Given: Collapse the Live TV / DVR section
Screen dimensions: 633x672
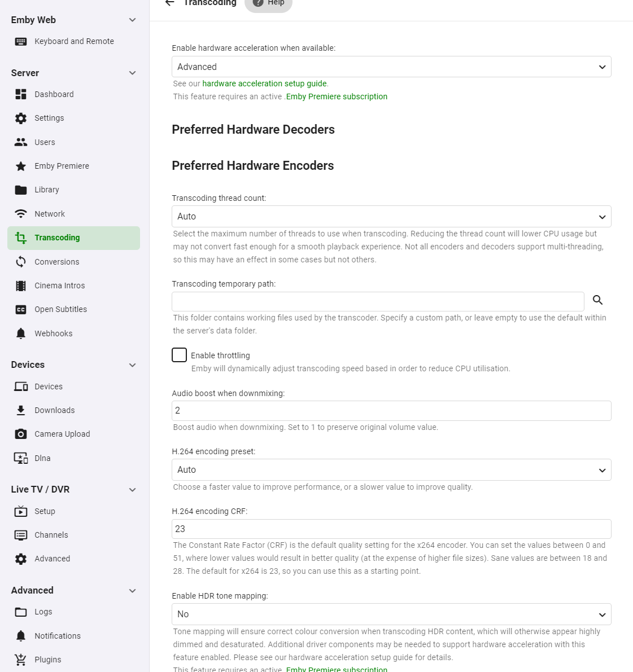Looking at the screenshot, I should coord(133,490).
